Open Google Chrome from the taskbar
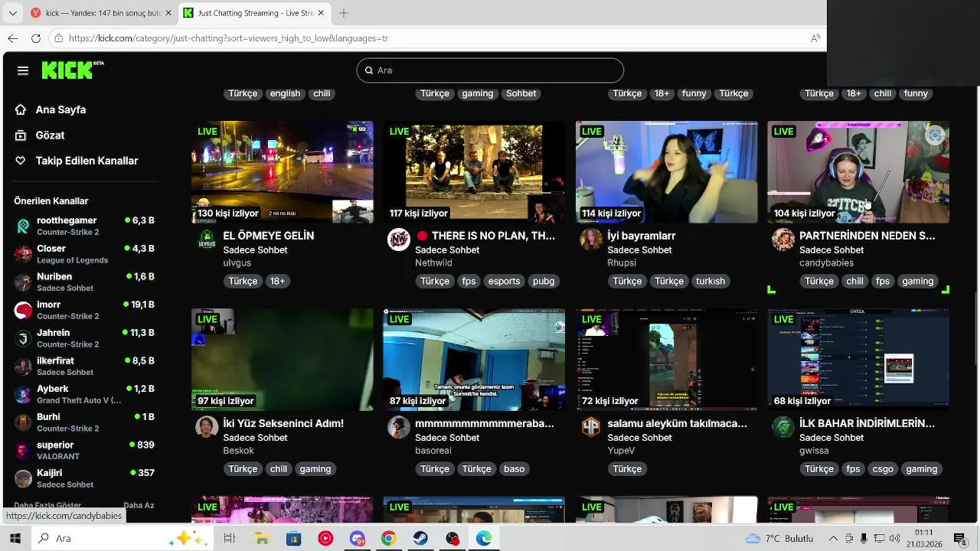The height and width of the screenshot is (551, 980). 389,539
